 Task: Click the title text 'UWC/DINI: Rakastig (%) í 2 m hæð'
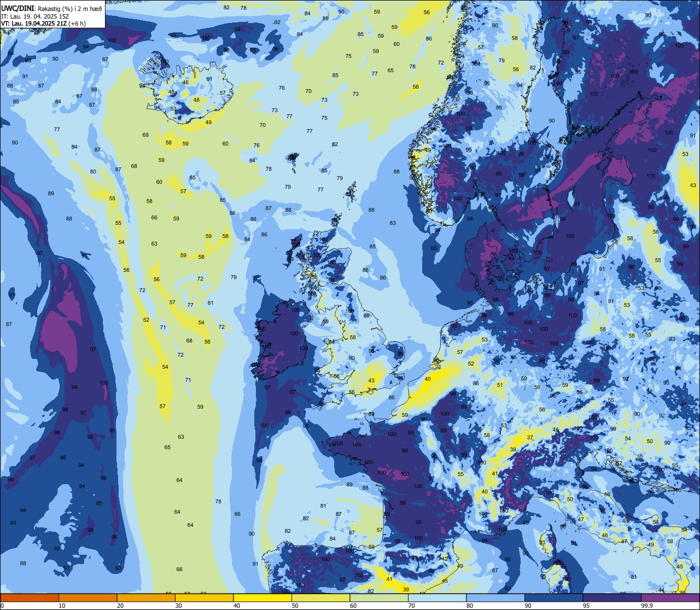52,8
